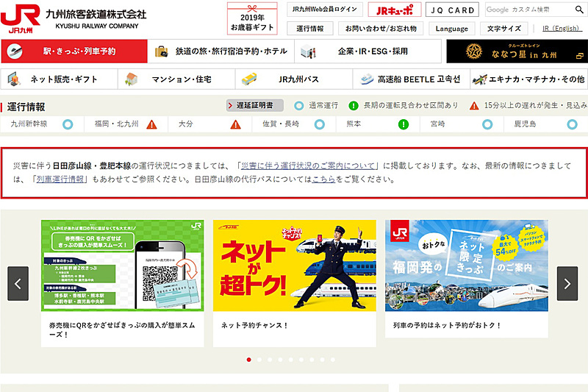Open the Language menu

(x=451, y=29)
